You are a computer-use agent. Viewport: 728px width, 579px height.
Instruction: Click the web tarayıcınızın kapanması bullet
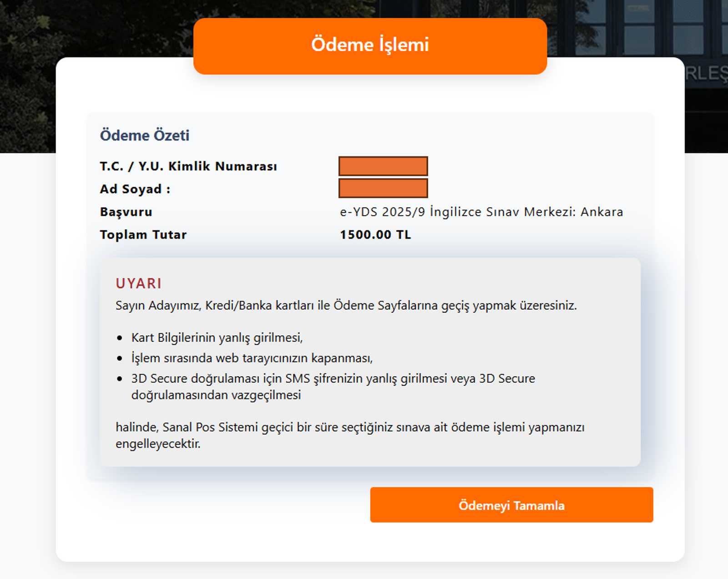252,358
